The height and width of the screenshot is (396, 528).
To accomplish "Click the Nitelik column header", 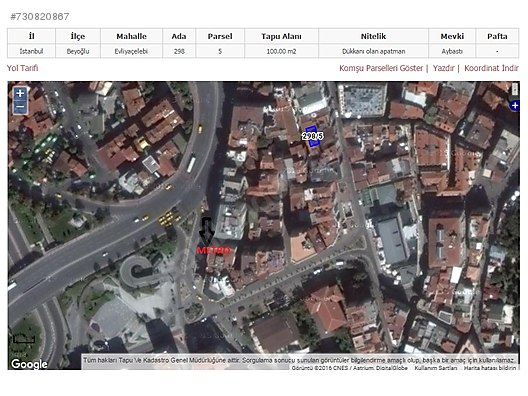I will (x=373, y=36).
